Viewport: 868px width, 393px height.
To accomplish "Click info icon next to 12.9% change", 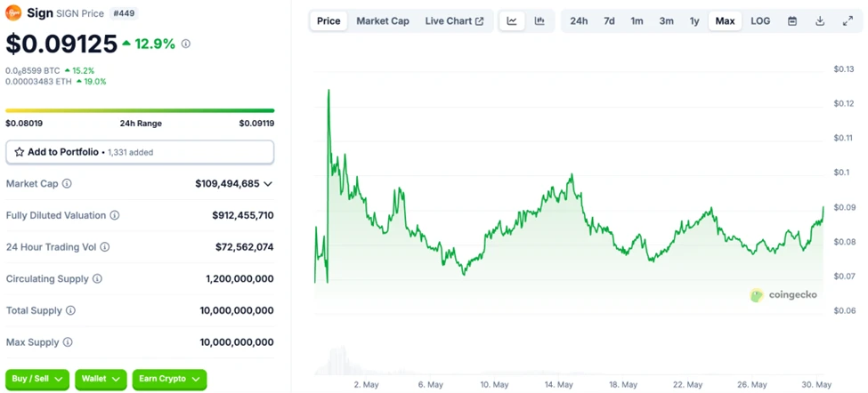I will coord(185,44).
